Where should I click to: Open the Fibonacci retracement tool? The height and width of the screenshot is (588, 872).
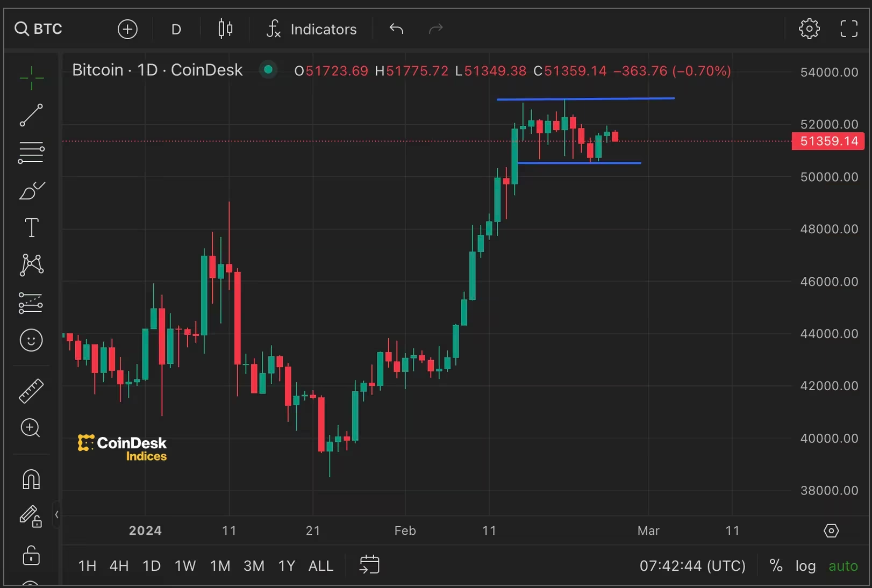(x=31, y=153)
